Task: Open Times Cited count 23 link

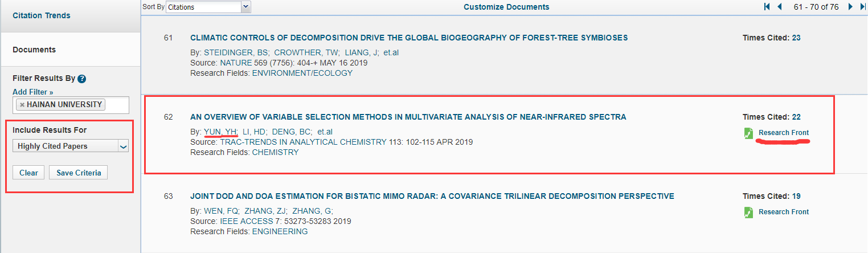Action: point(796,38)
